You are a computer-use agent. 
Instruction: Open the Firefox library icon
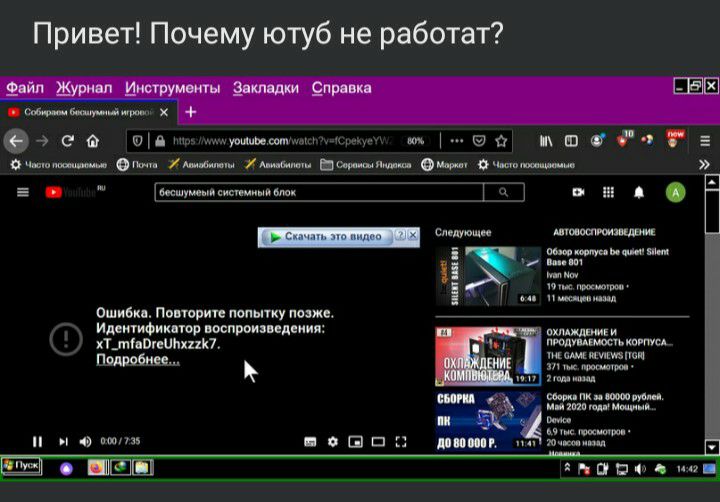point(546,141)
